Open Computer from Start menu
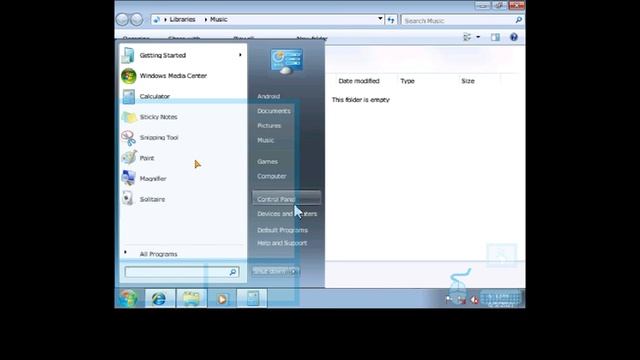The height and width of the screenshot is (360, 640). click(272, 176)
